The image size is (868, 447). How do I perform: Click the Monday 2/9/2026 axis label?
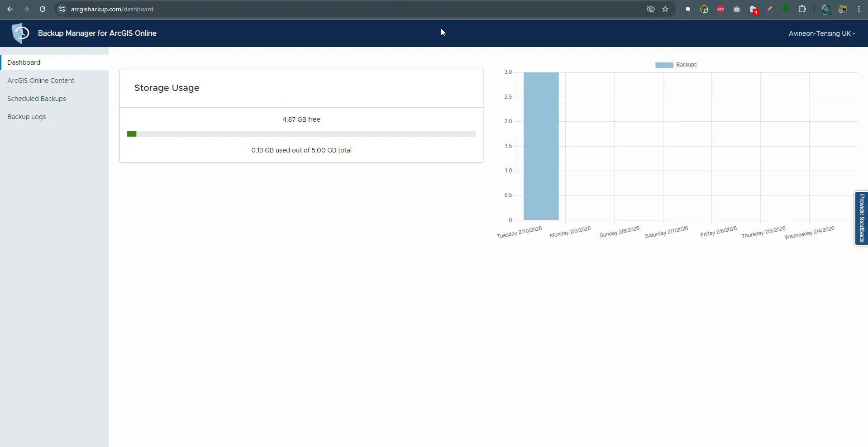tap(570, 232)
